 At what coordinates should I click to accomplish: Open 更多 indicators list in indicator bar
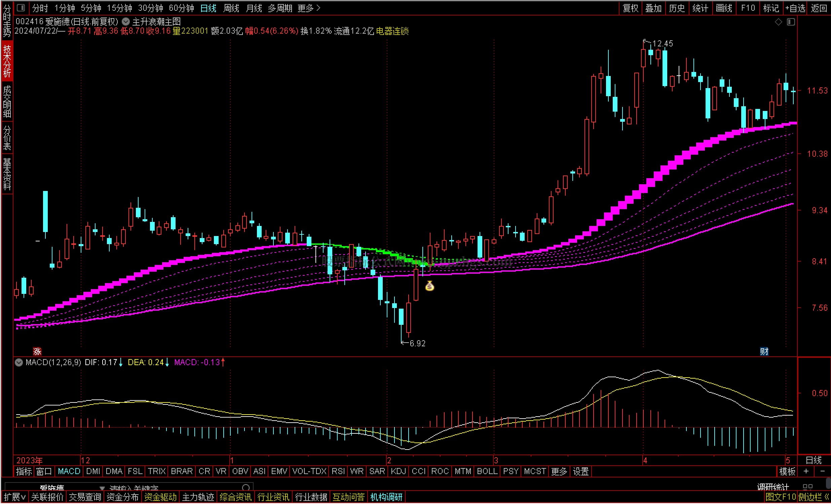point(559,471)
